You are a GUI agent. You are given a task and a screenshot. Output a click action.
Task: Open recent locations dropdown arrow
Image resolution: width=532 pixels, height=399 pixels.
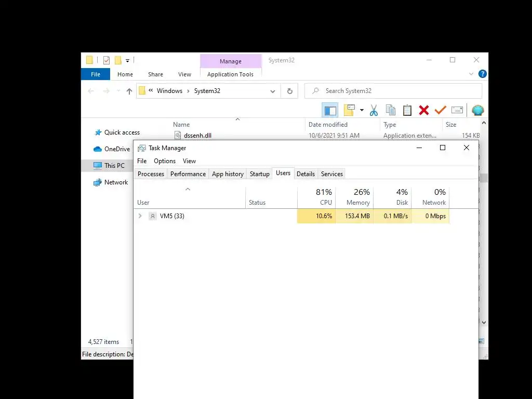[118, 91]
